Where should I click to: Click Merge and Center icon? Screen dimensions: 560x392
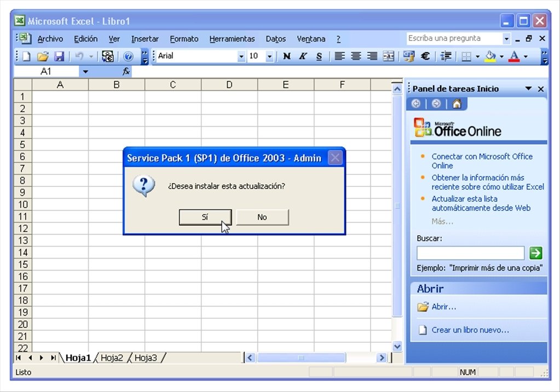click(x=389, y=56)
